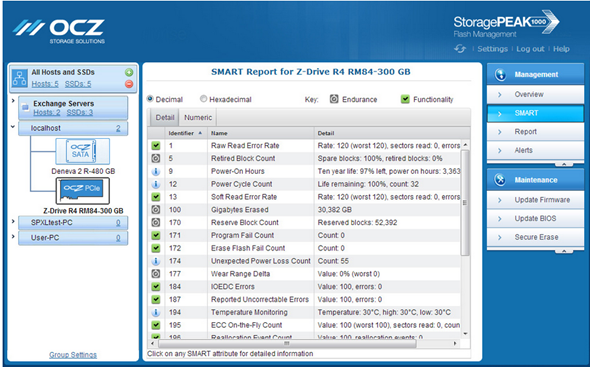Open Secure Erase maintenance option

click(x=535, y=237)
